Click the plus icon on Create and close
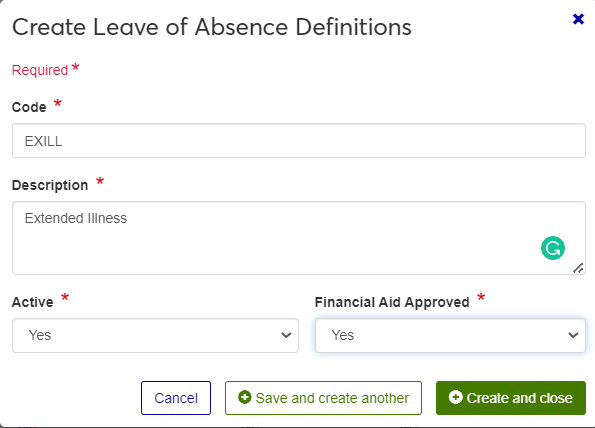 [x=455, y=397]
